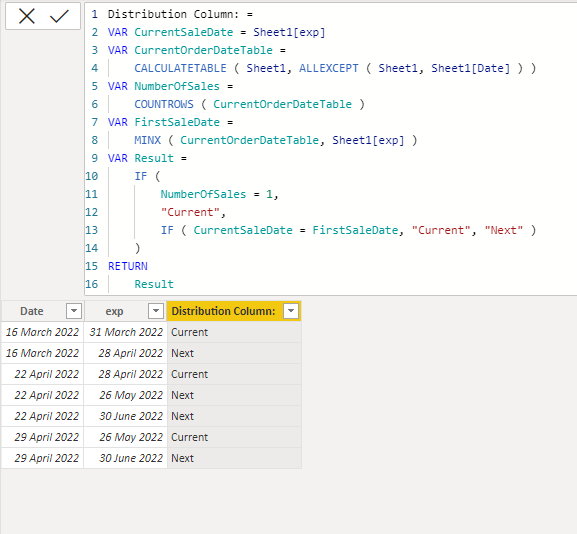Click COUNTROWS function on line 6
Screen dimensions: 577x534
point(164,105)
